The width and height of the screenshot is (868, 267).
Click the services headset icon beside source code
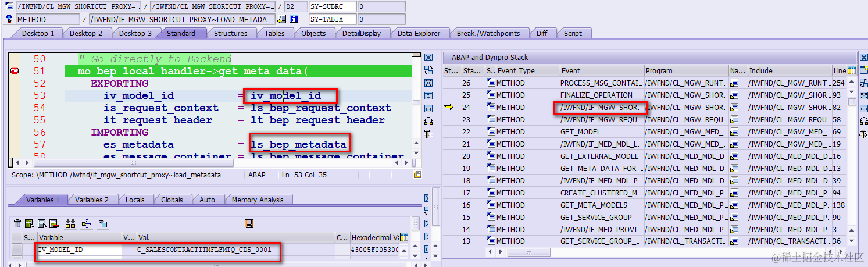click(428, 121)
